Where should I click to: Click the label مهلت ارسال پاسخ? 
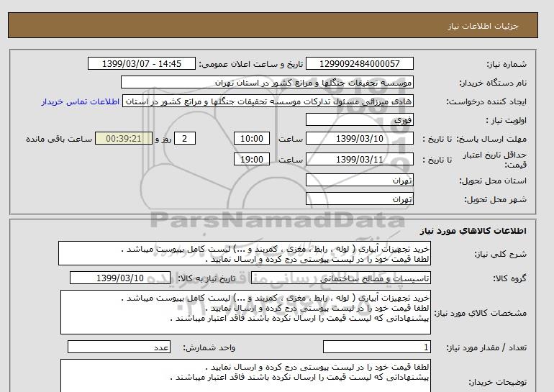click(x=491, y=139)
